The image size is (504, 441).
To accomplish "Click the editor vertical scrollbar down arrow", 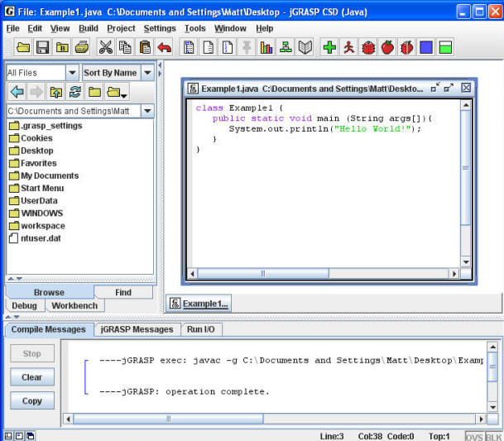I will tap(466, 262).
